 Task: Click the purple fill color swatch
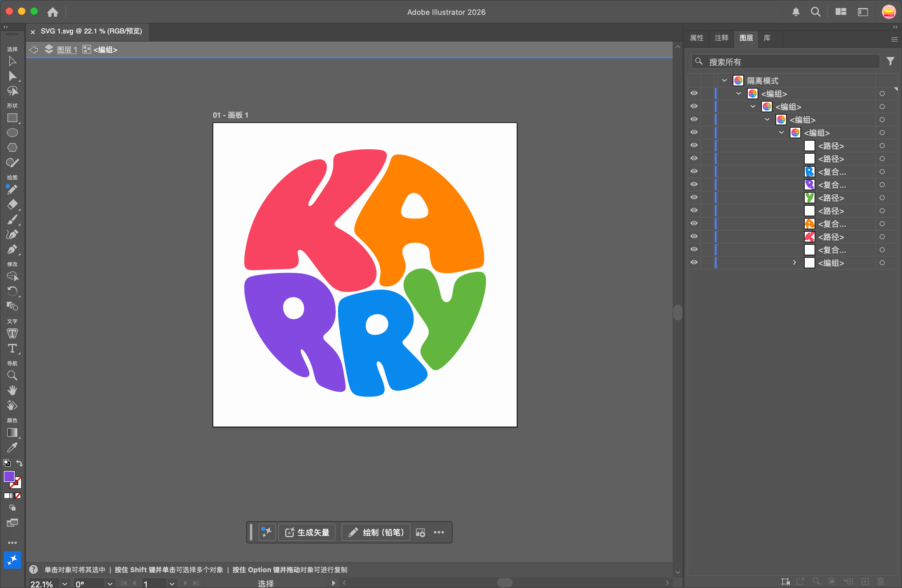coord(9,476)
